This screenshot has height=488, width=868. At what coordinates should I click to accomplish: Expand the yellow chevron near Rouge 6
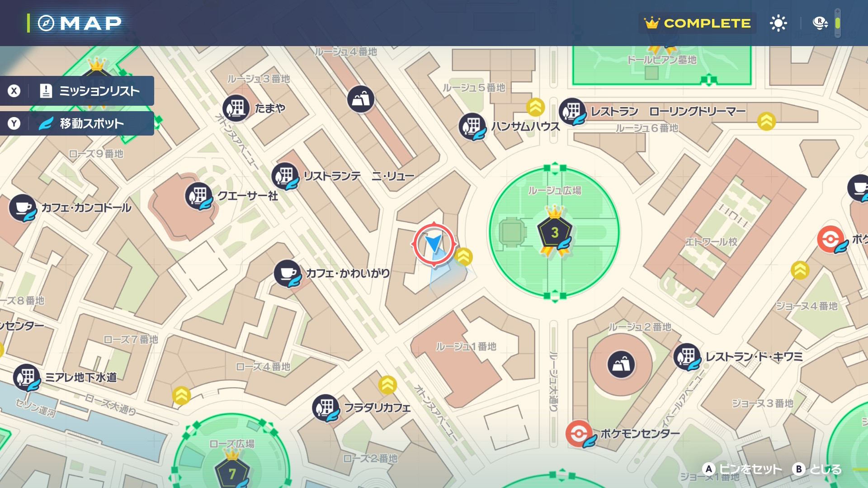766,121
